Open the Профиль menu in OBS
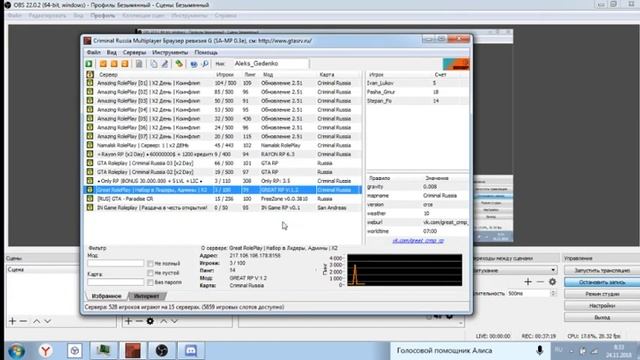The width and height of the screenshot is (640, 360). [x=102, y=16]
